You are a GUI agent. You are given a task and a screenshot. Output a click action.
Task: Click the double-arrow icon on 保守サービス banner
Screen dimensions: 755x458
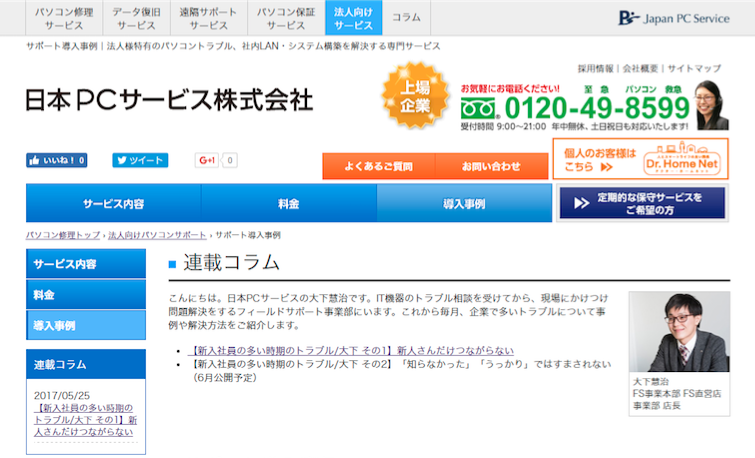point(581,203)
